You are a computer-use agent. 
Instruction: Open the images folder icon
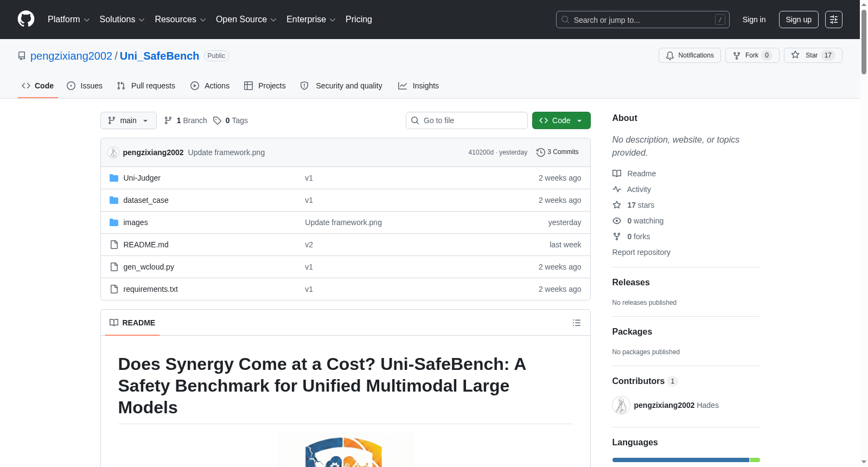click(114, 222)
